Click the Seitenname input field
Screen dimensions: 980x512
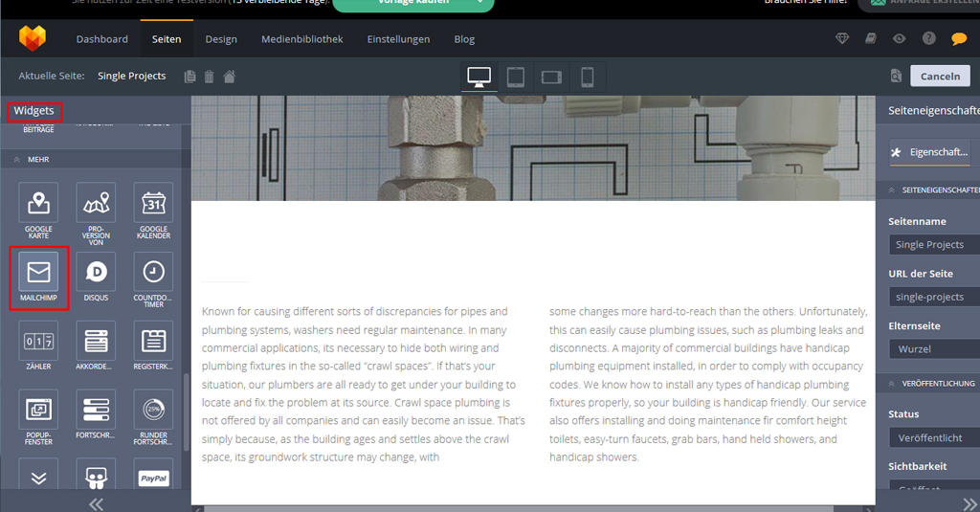[933, 245]
